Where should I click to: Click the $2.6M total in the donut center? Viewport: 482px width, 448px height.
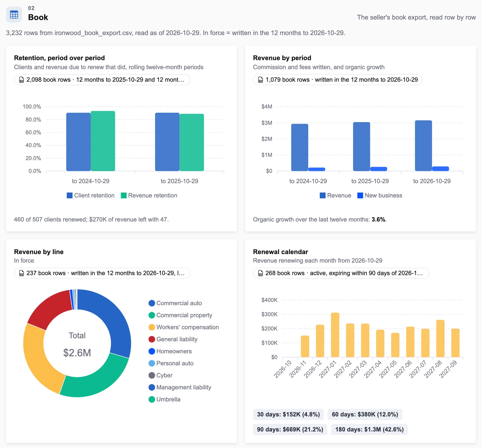pyautogui.click(x=77, y=353)
